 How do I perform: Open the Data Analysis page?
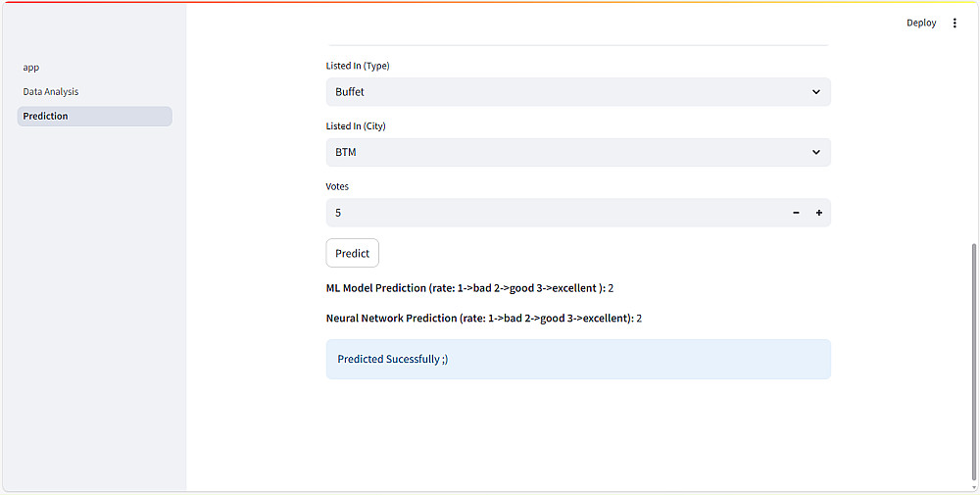pos(51,92)
